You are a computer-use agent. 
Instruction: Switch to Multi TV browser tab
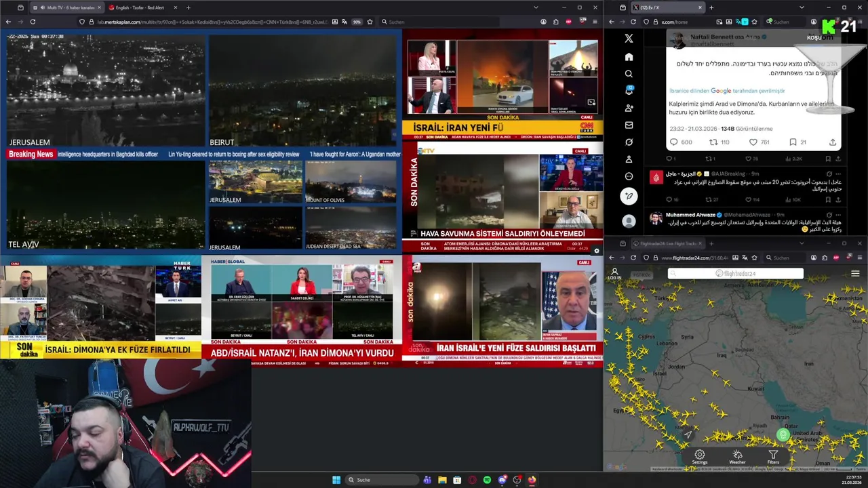click(x=66, y=7)
